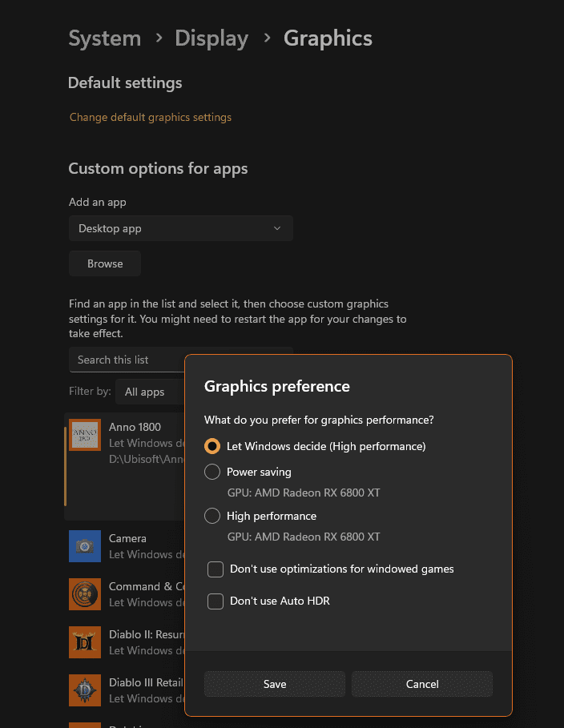
Task: Click the Search this list field
Action: point(128,360)
